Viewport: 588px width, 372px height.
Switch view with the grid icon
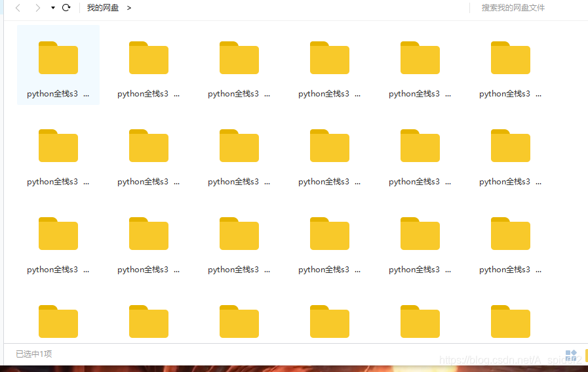coord(571,355)
